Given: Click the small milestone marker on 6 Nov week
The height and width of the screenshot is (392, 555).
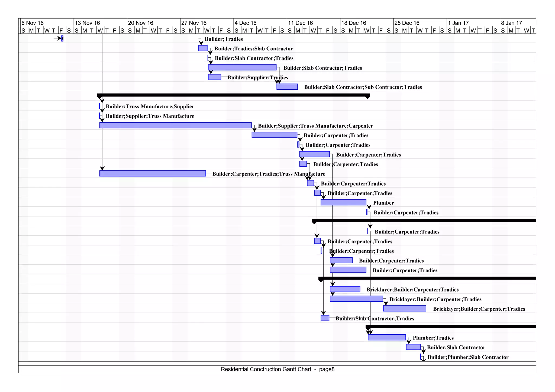Looking at the screenshot, I should click(62, 38).
